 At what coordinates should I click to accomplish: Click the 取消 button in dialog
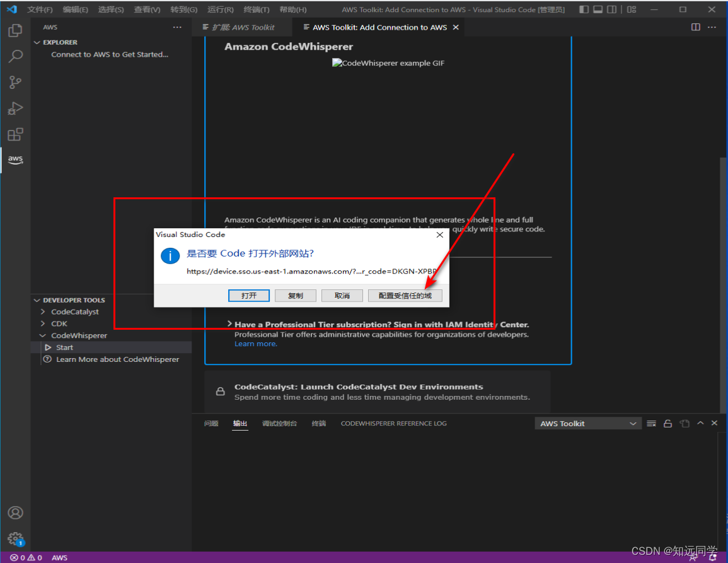[x=342, y=296]
